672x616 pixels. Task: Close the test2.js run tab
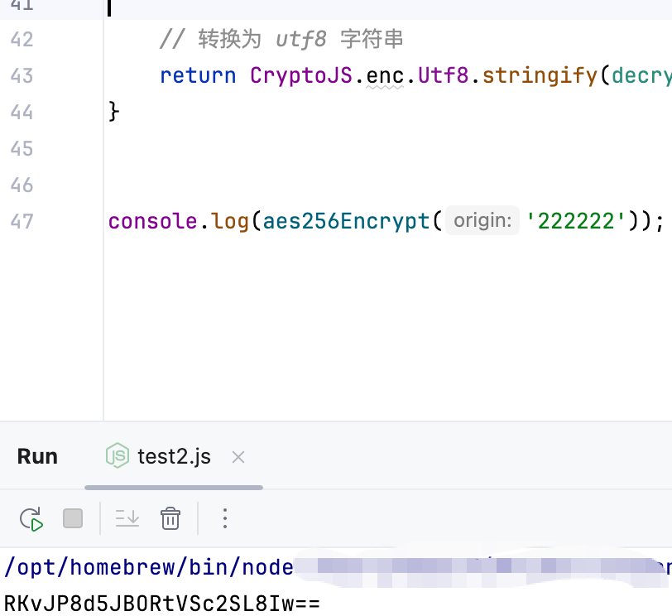238,457
